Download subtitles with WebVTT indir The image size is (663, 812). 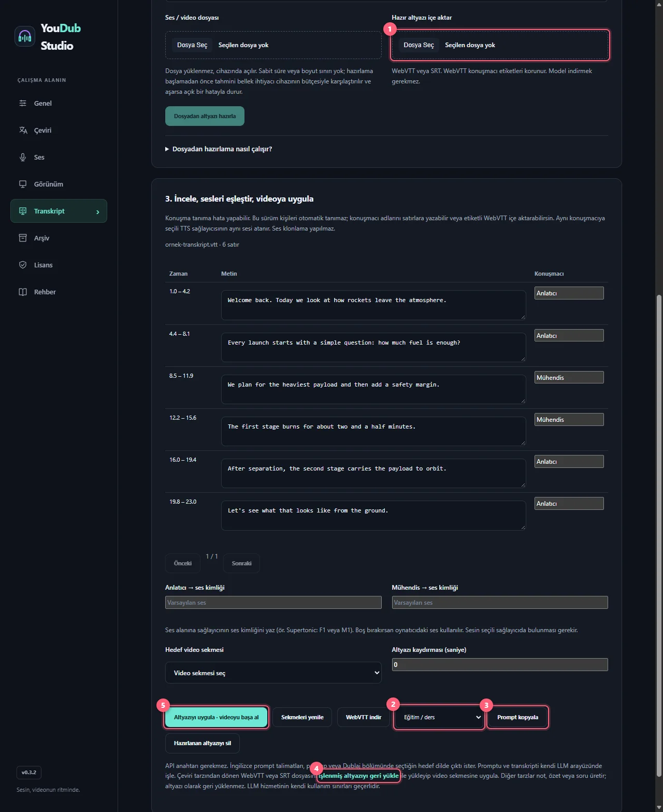[364, 717]
